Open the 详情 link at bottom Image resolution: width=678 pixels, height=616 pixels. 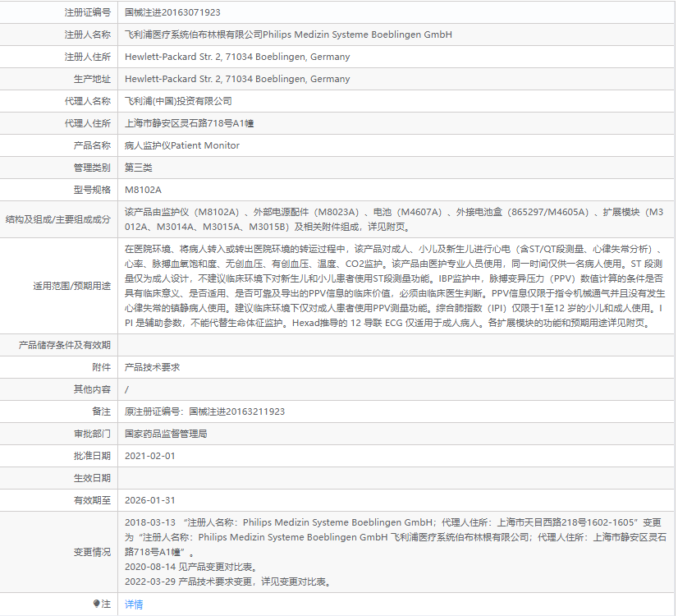point(134,605)
